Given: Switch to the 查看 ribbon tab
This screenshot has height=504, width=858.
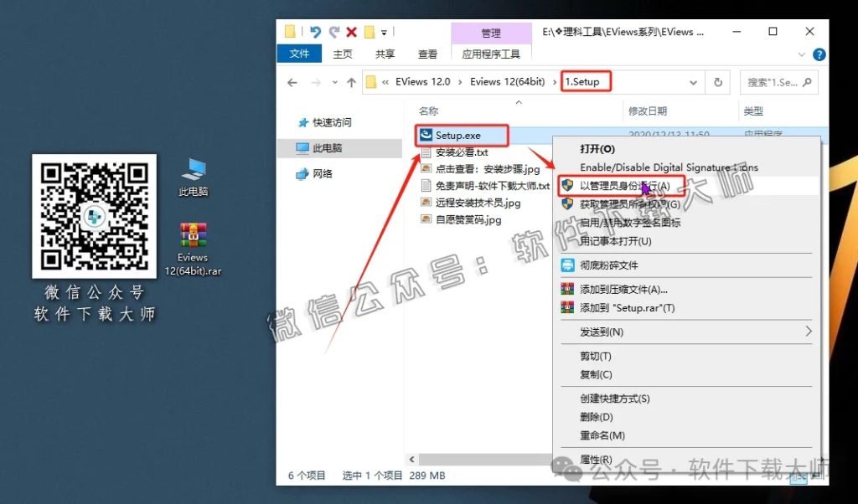Looking at the screenshot, I should (426, 54).
